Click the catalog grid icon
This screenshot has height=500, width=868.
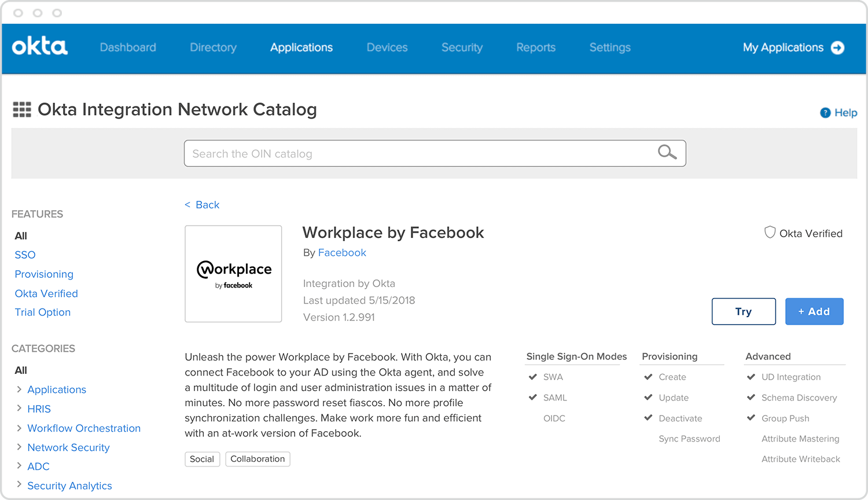[x=22, y=109]
